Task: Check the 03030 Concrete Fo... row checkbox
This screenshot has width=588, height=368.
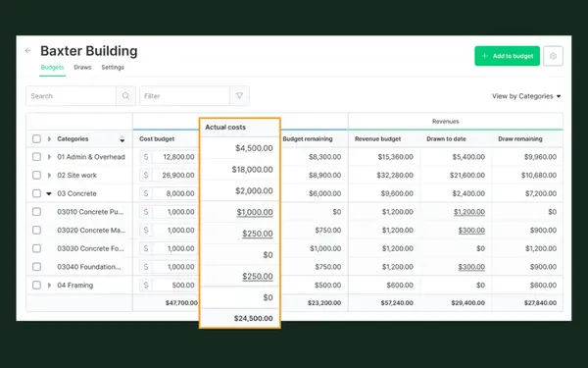Action: [x=36, y=248]
